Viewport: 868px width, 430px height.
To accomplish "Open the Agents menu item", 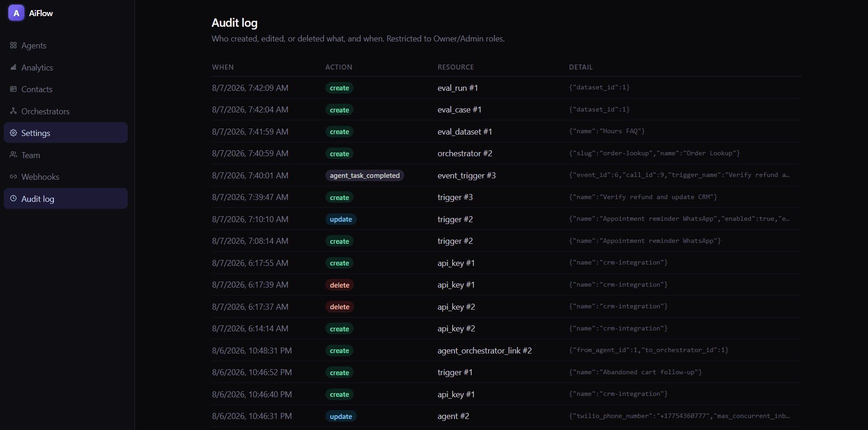I will 65,45.
